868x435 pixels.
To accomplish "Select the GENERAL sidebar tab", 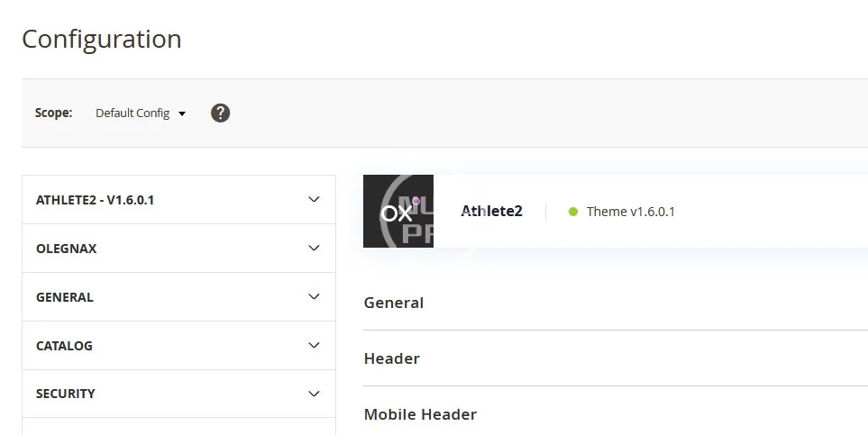I will pyautogui.click(x=65, y=297).
